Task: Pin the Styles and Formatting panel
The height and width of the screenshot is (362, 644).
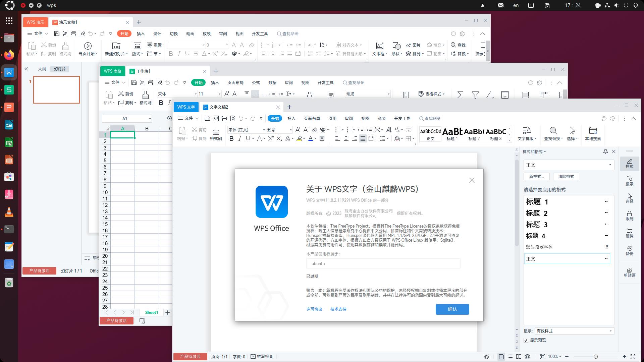Action: coord(605,152)
